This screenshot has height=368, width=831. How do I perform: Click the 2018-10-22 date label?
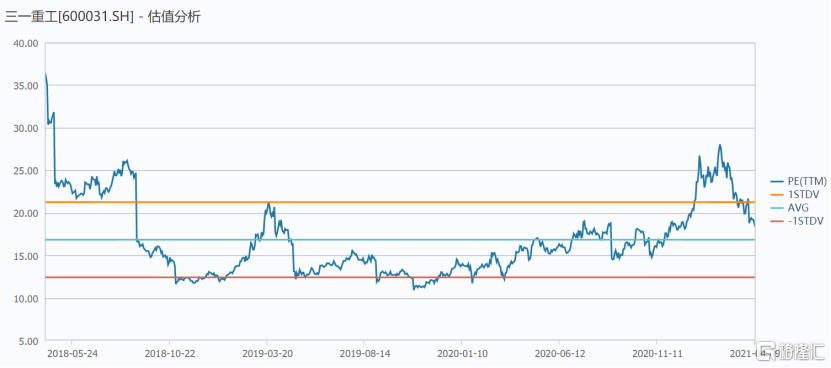[x=169, y=353]
